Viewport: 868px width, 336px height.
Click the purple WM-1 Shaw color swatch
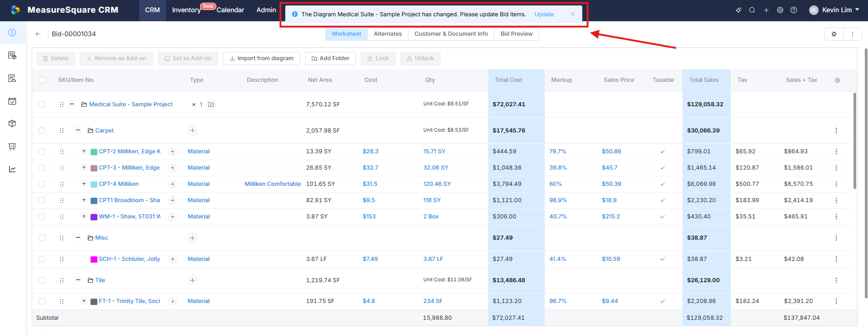[x=94, y=217]
